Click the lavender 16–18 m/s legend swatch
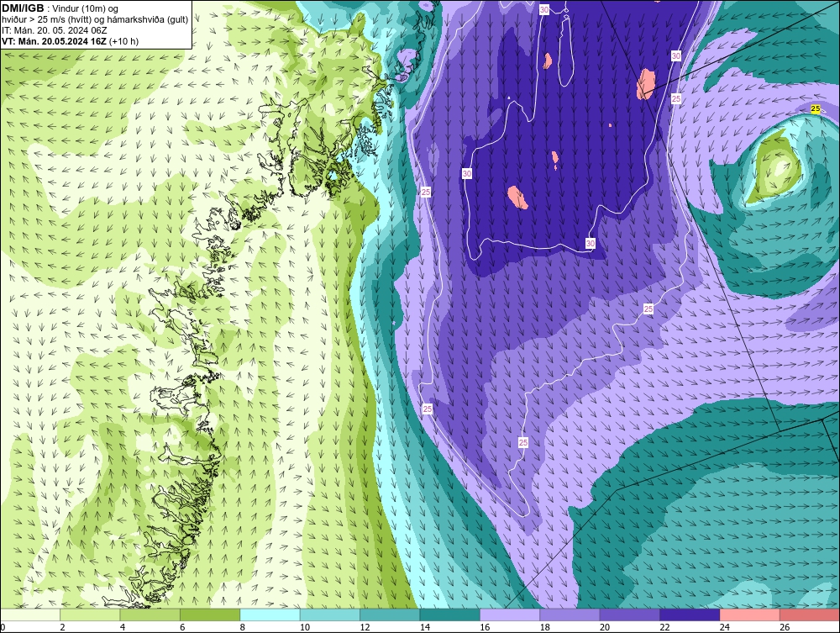 pyautogui.click(x=510, y=615)
